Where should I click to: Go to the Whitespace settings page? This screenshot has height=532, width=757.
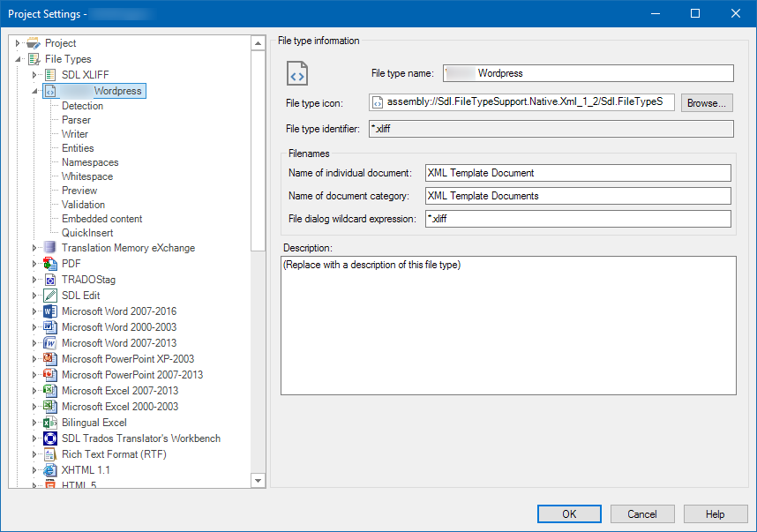point(87,176)
